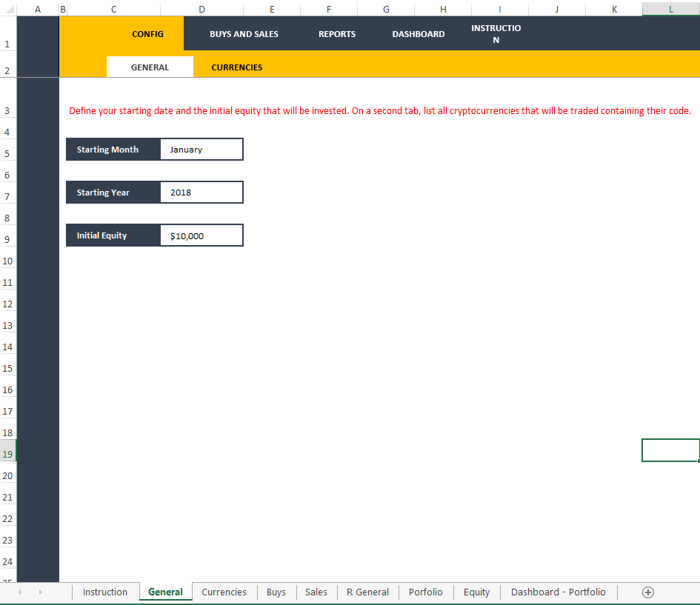Screen dimensions: 700x605
Task: Go to BUYS AND SALES section
Action: (244, 34)
